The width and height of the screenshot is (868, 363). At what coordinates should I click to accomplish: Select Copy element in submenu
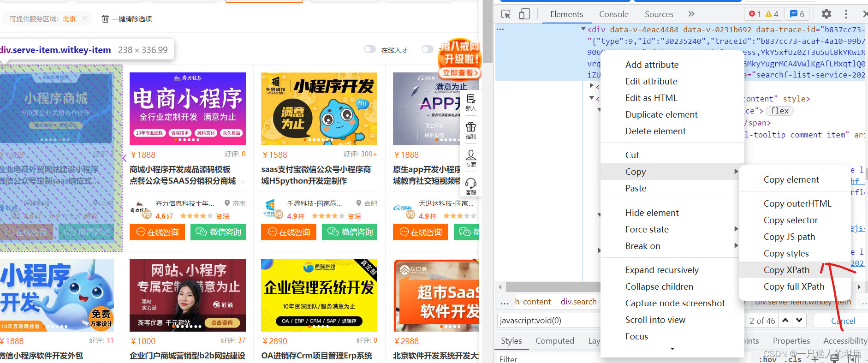pyautogui.click(x=795, y=179)
